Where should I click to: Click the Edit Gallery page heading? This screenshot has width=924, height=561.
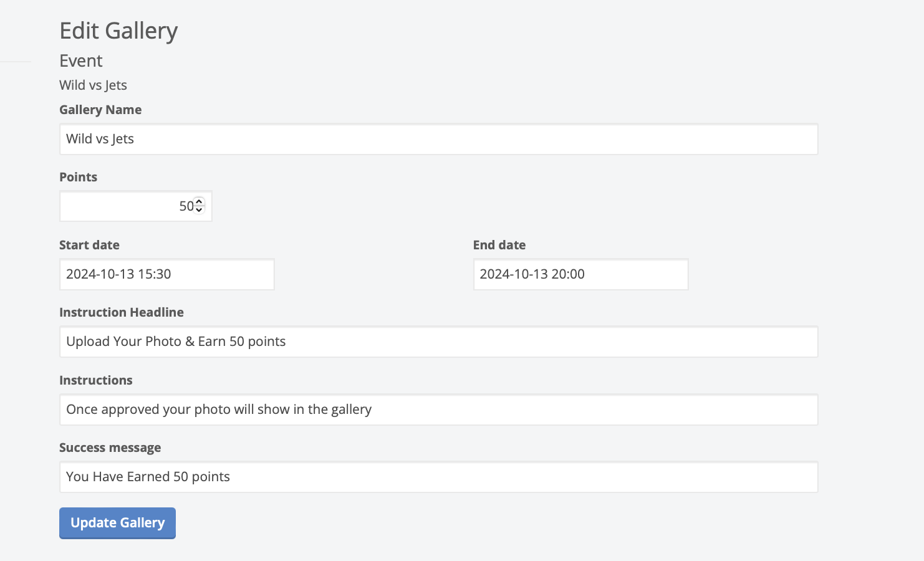(118, 31)
